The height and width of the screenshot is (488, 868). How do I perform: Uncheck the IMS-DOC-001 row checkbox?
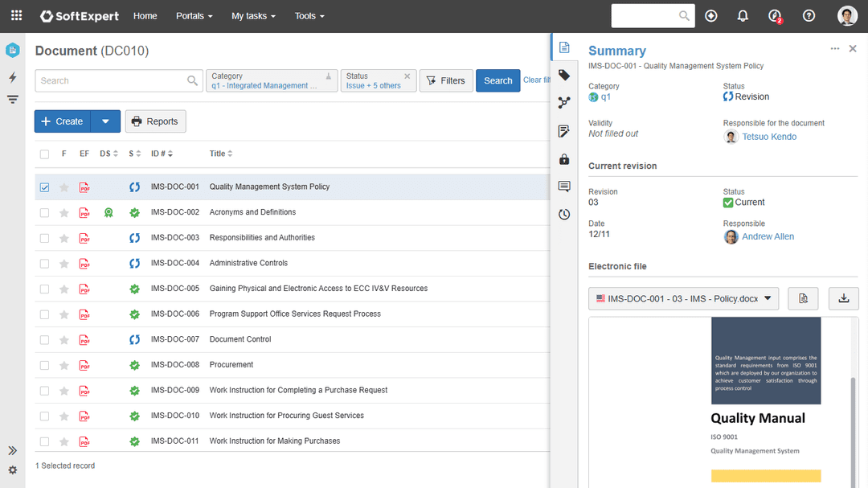44,187
